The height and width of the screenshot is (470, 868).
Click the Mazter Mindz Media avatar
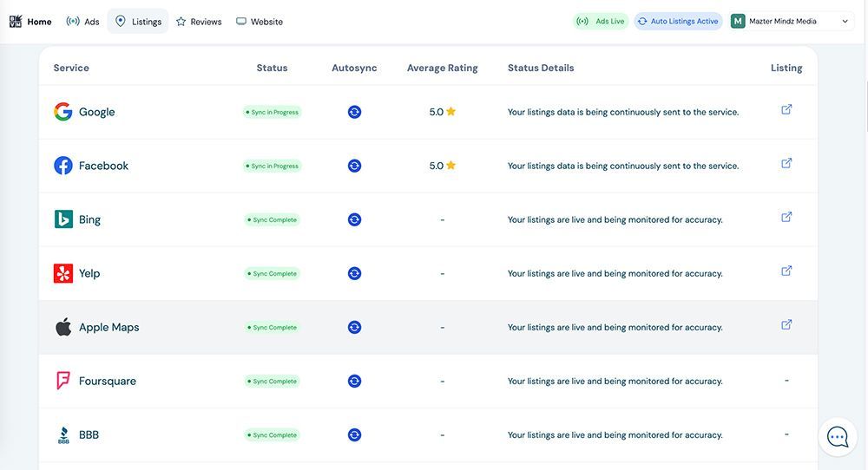coord(737,22)
